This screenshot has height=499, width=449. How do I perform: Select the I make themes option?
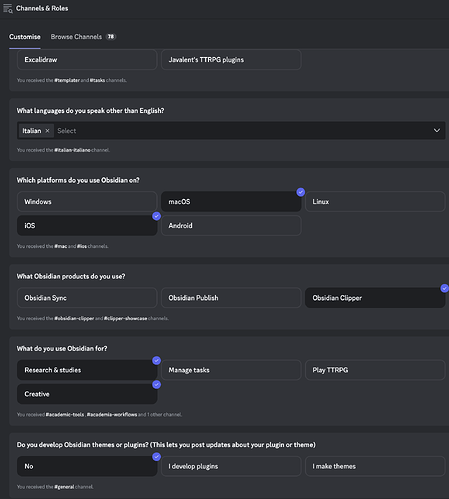click(x=375, y=466)
